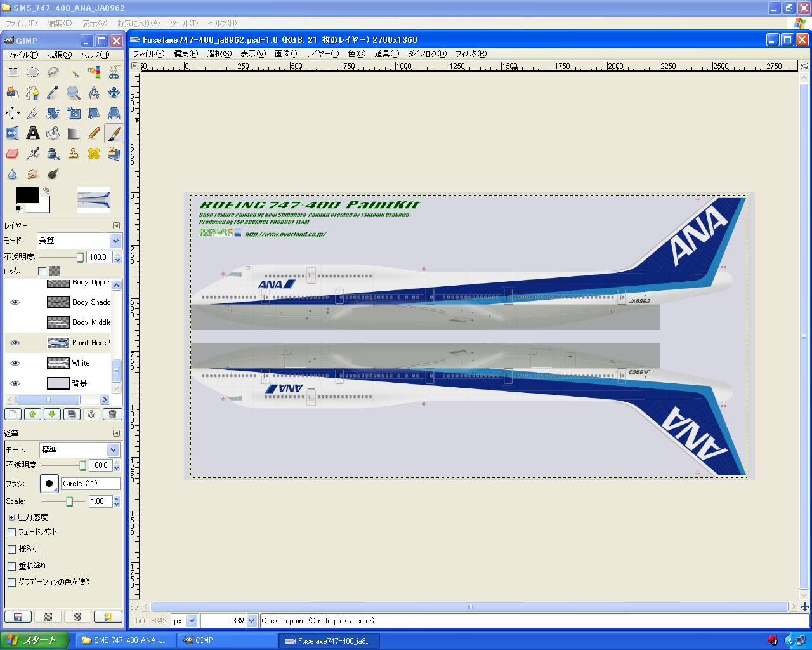
Task: Select the Color Picker eyedropper tool
Action: [x=53, y=93]
